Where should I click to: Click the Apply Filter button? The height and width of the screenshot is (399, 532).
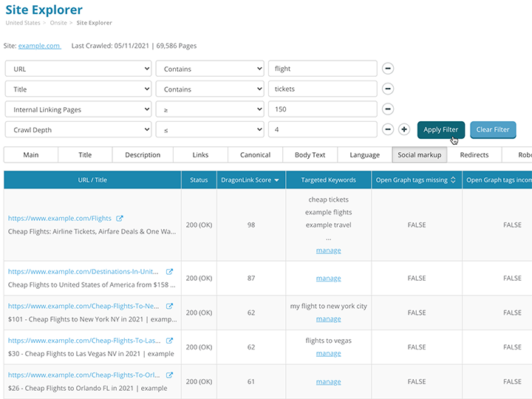click(x=441, y=129)
